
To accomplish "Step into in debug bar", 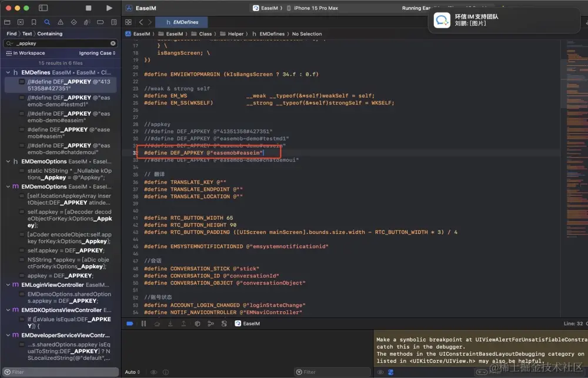I will click(x=171, y=324).
